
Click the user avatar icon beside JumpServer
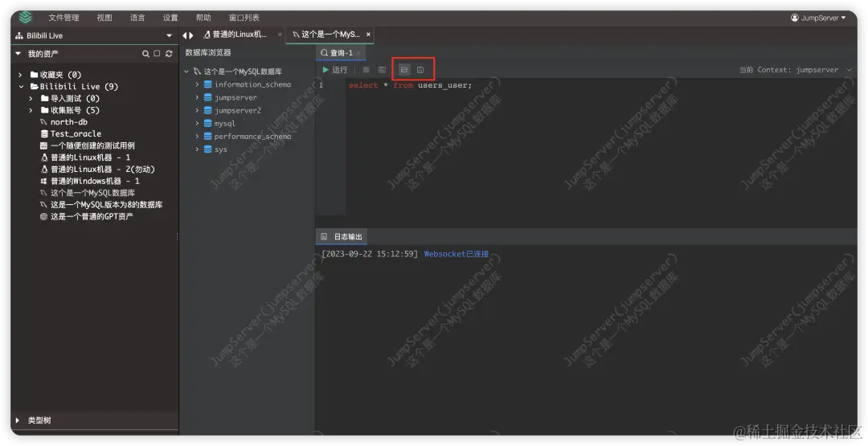pos(794,18)
